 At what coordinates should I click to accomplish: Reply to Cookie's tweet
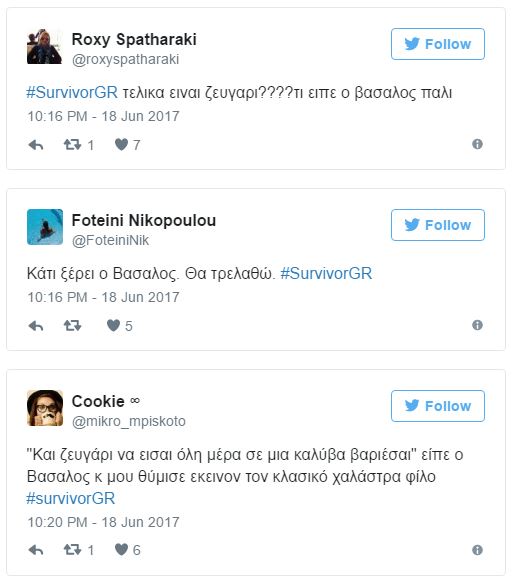click(36, 550)
